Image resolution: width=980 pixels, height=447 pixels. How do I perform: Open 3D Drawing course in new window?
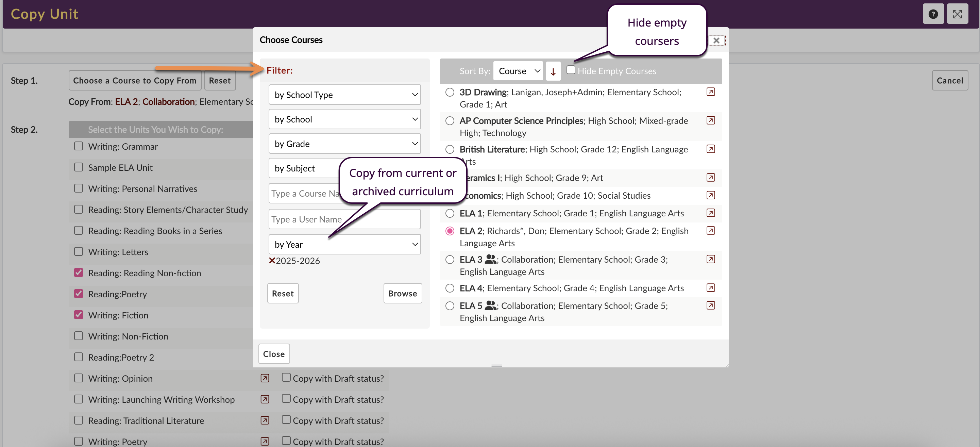[710, 92]
